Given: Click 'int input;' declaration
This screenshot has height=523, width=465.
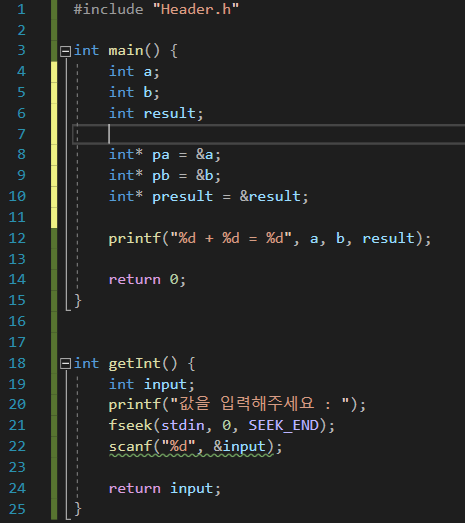Looking at the screenshot, I should point(152,384).
